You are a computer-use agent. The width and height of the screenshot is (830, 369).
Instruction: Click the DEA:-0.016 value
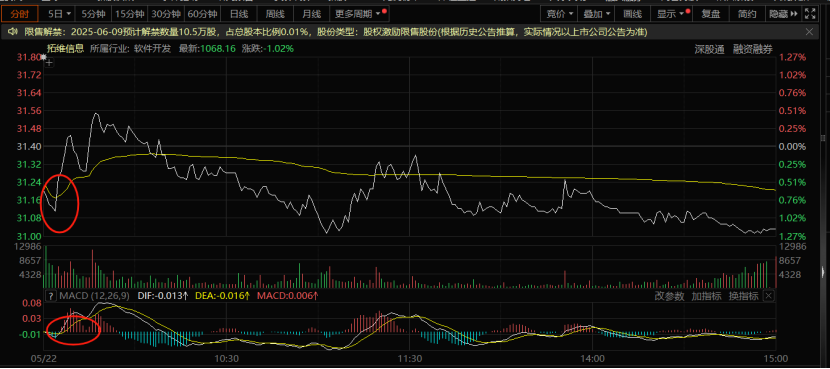(222, 295)
